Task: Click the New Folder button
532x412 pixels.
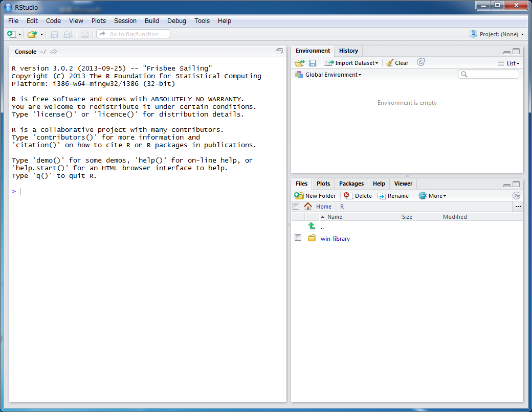Action: click(315, 196)
